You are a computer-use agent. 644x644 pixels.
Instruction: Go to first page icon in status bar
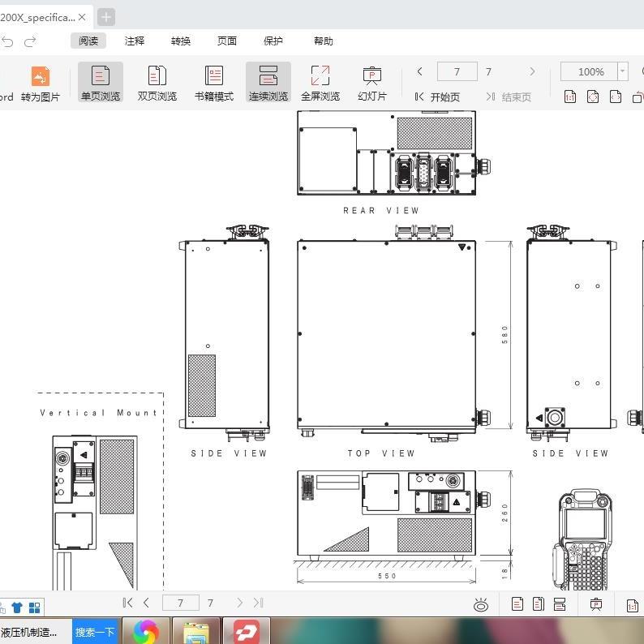(x=127, y=603)
